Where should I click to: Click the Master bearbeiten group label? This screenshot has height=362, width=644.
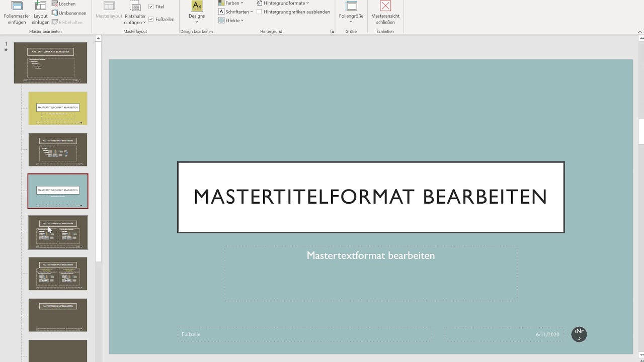coord(45,31)
